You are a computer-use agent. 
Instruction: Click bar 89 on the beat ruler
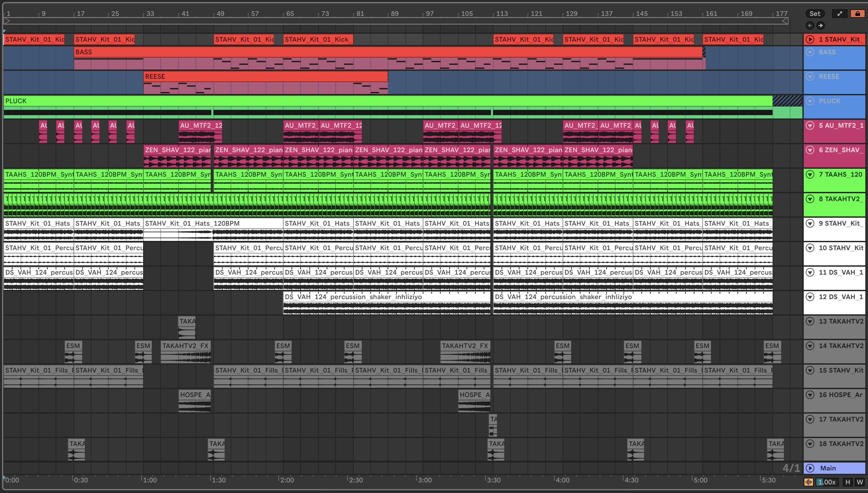[395, 14]
